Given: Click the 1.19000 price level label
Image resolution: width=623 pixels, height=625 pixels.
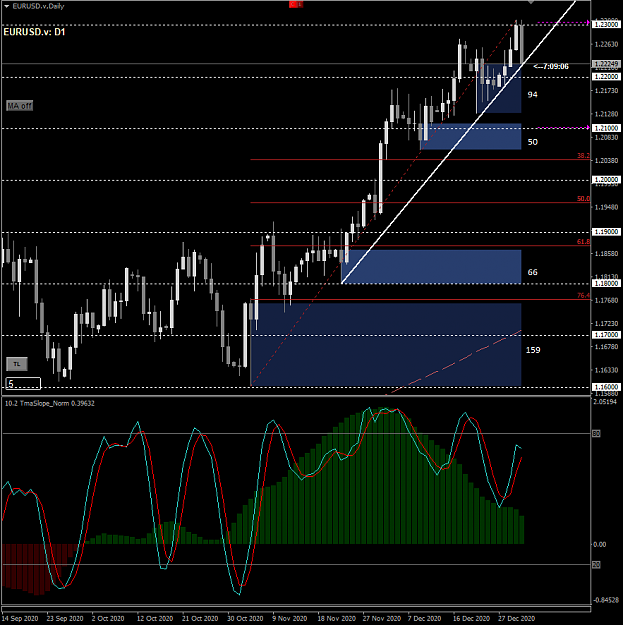Looking at the screenshot, I should click(606, 232).
